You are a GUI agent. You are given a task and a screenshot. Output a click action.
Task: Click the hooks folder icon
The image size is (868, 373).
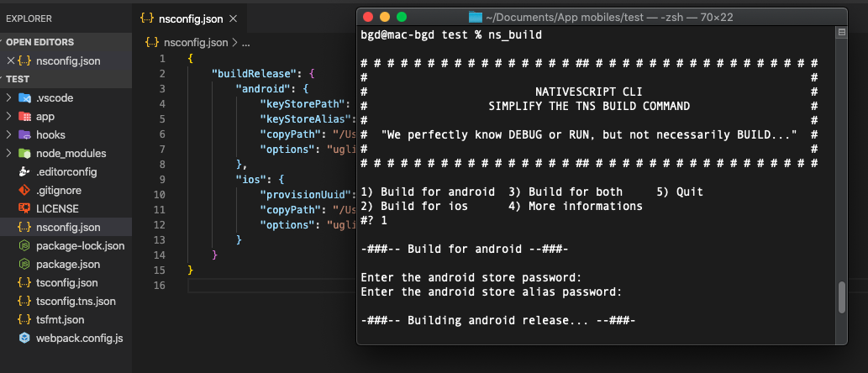click(24, 134)
